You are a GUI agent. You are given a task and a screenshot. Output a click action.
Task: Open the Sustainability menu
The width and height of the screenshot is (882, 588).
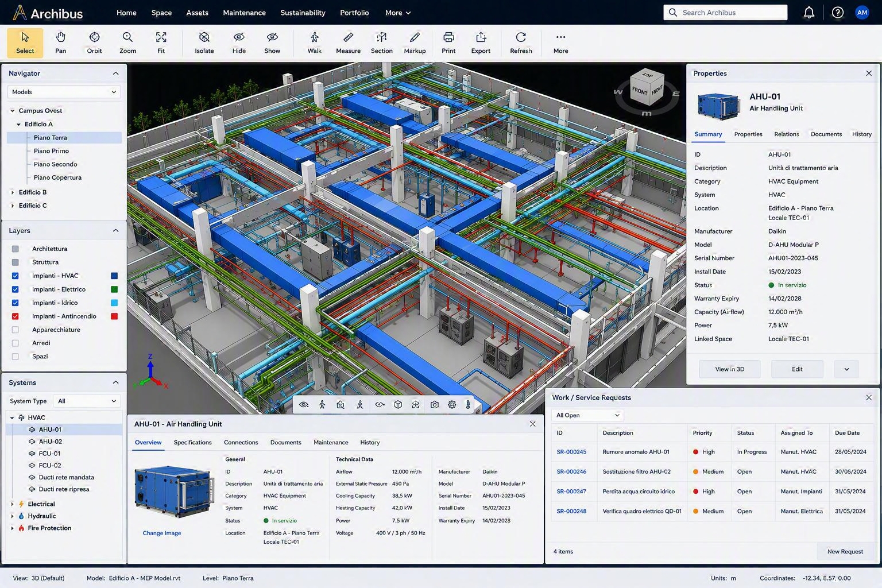303,13
